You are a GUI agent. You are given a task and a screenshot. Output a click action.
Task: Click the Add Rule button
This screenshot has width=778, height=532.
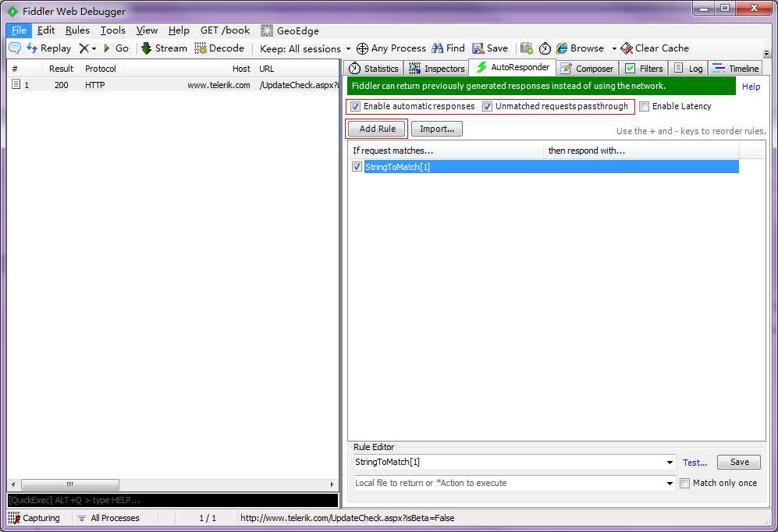377,129
